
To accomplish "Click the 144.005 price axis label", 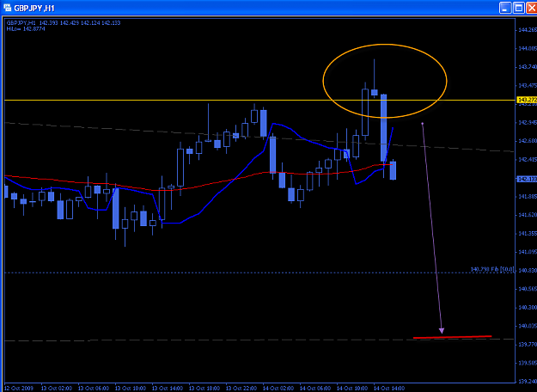I will [x=528, y=48].
